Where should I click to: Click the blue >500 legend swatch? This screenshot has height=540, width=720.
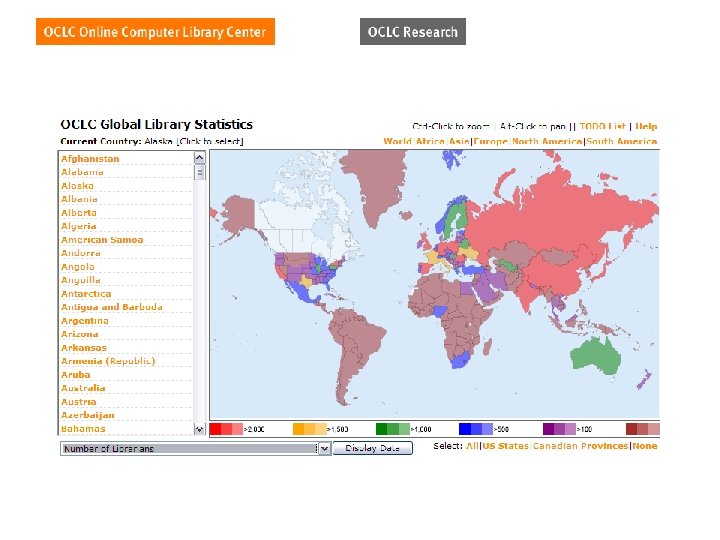point(476,429)
